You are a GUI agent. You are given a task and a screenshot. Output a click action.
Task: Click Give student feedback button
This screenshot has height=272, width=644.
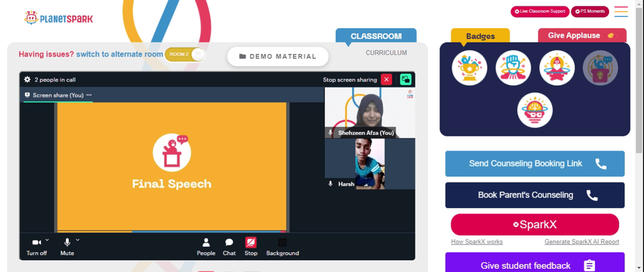click(535, 264)
